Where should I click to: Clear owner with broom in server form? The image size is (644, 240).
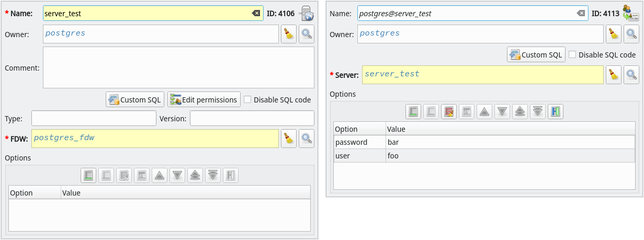289,35
